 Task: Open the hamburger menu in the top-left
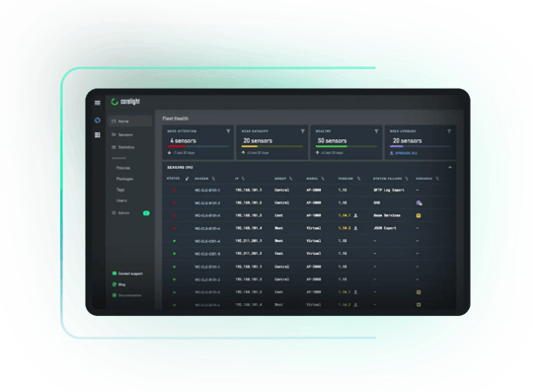coord(98,103)
